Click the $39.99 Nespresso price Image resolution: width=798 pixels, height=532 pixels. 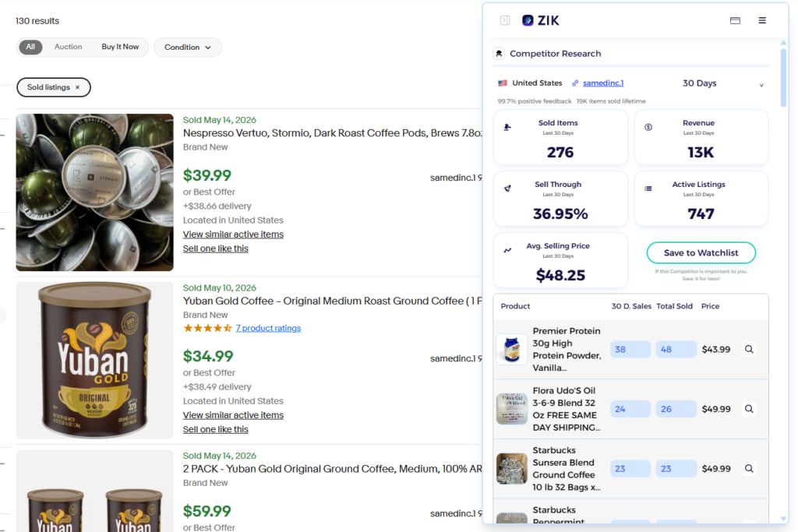click(207, 175)
